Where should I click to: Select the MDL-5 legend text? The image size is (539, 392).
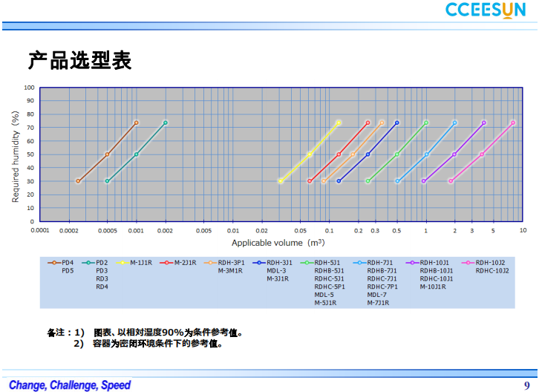pos(324,295)
